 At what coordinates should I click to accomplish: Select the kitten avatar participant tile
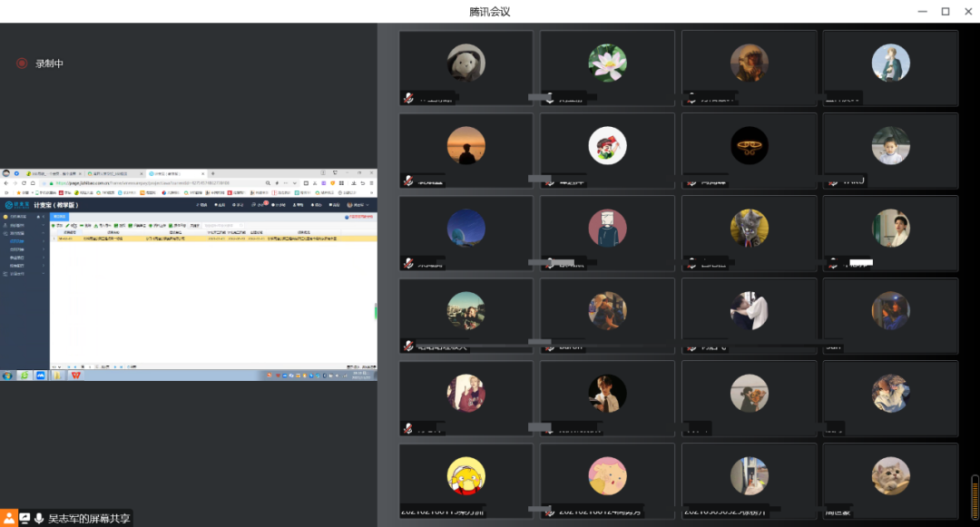tap(891, 481)
